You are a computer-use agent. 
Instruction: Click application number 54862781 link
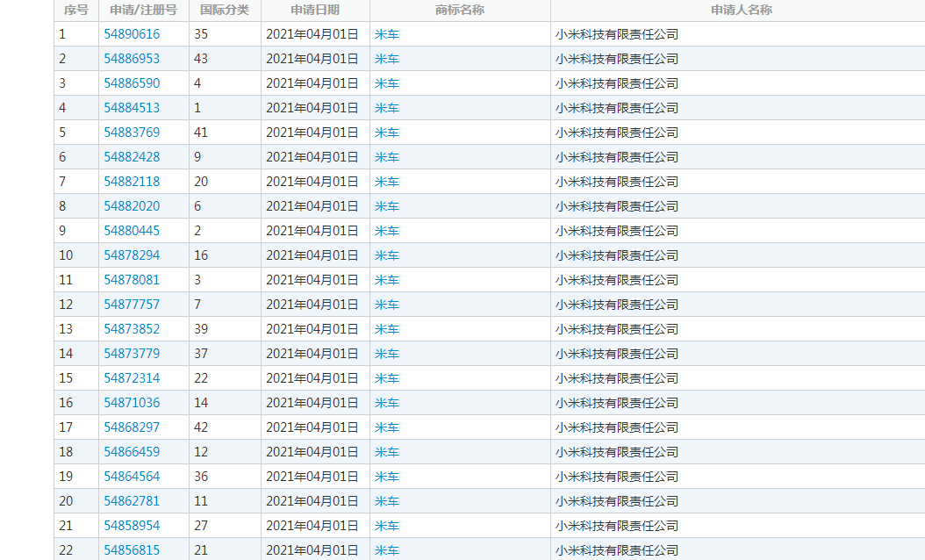132,501
